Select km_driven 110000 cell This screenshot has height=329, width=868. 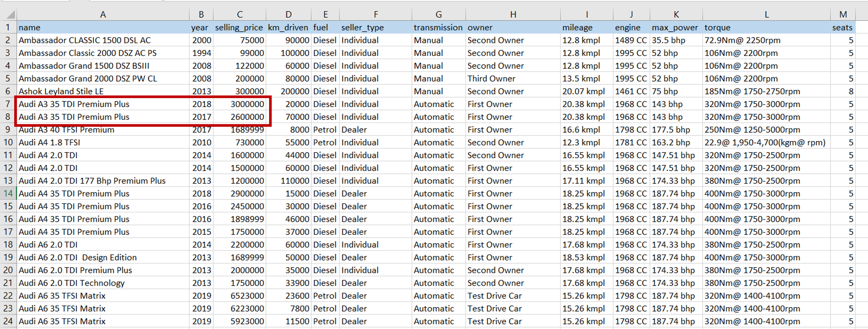289,181
